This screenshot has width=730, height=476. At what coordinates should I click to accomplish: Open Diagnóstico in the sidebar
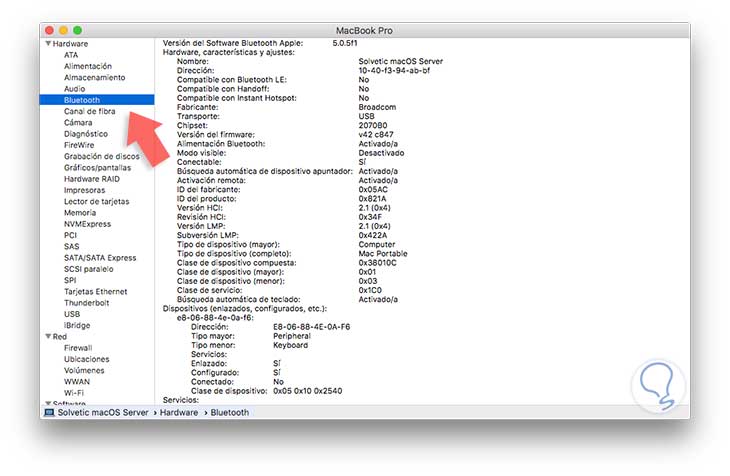[86, 134]
